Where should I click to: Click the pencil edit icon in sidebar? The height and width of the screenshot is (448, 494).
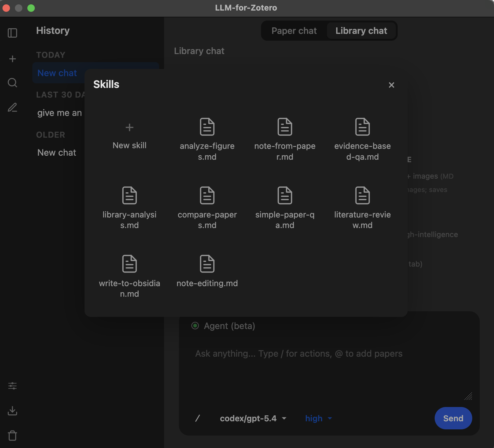tap(12, 107)
